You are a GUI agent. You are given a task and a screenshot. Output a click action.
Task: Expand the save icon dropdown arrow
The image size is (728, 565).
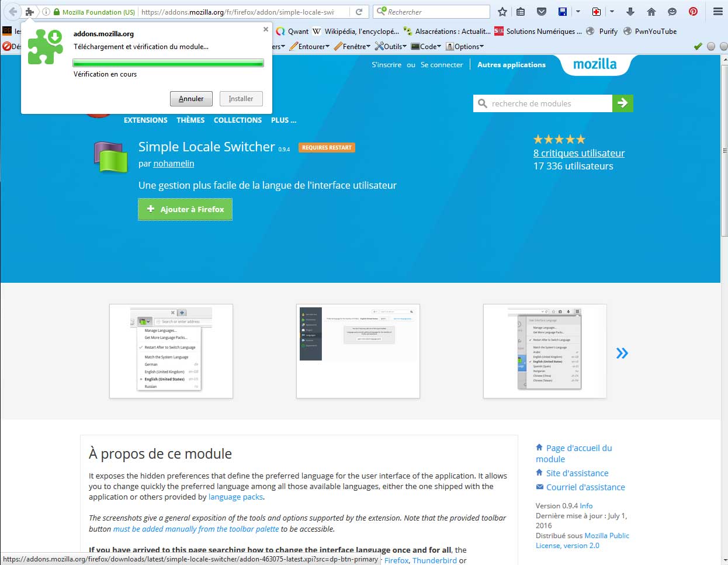pos(578,12)
